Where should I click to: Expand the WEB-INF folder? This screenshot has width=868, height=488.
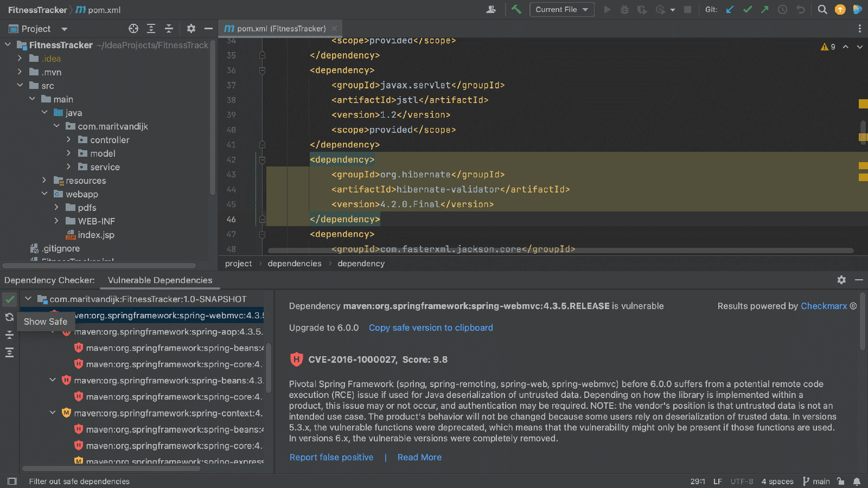pyautogui.click(x=56, y=221)
